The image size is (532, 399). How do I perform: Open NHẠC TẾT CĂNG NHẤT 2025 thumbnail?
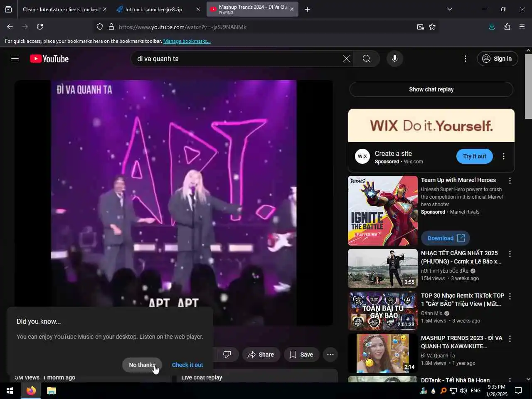tap(383, 268)
